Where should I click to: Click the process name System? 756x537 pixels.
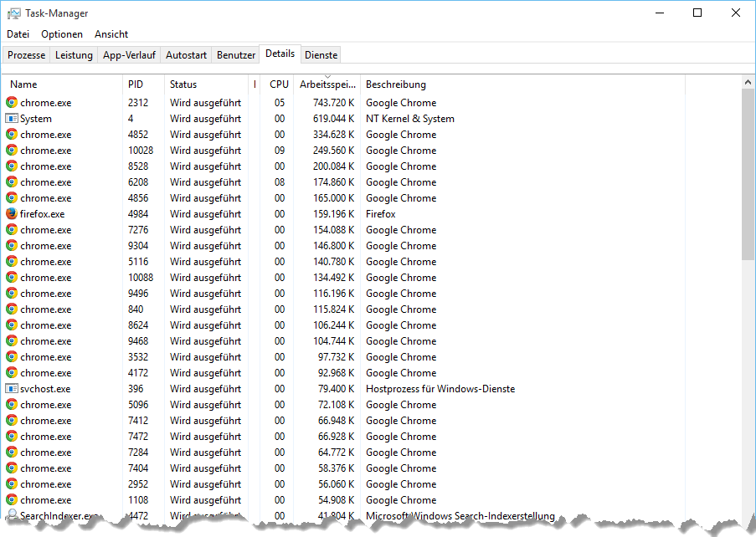(36, 119)
